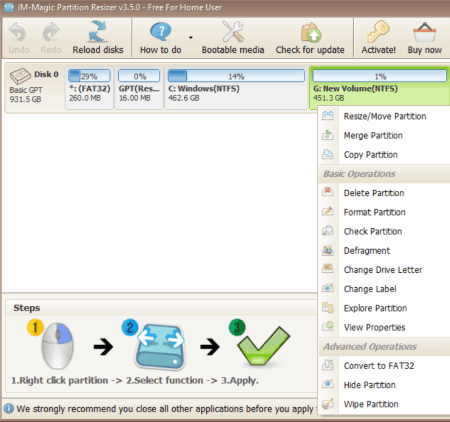Click the Hide Partition icon
Image resolution: width=450 pixels, height=422 pixels.
click(x=328, y=384)
